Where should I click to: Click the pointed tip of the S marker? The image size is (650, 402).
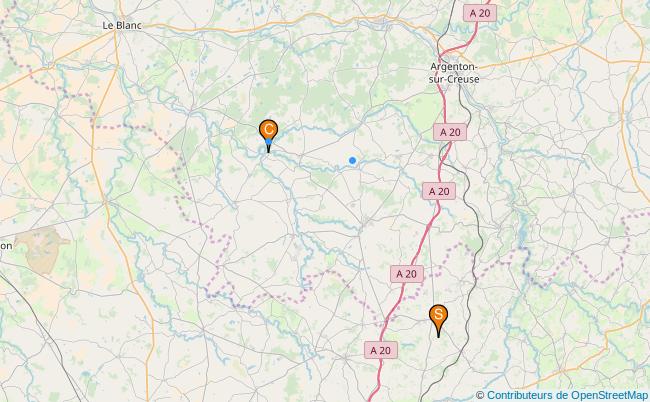438,335
